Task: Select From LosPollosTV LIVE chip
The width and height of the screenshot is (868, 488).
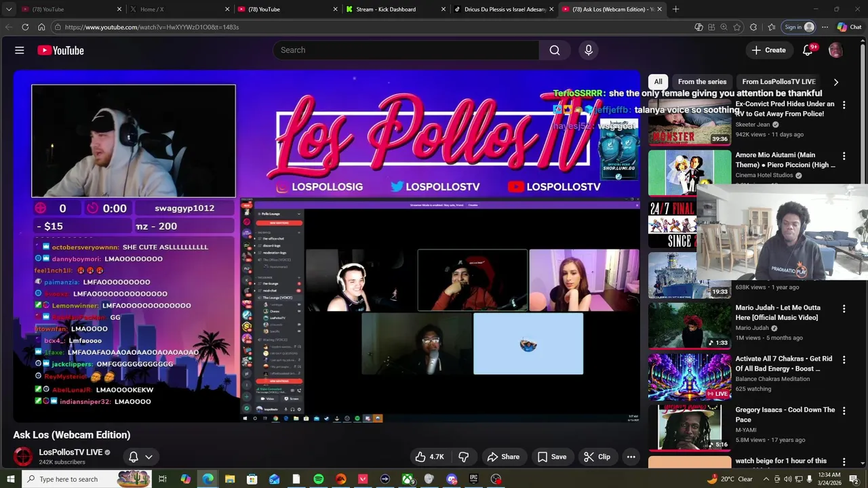Action: 778,81
